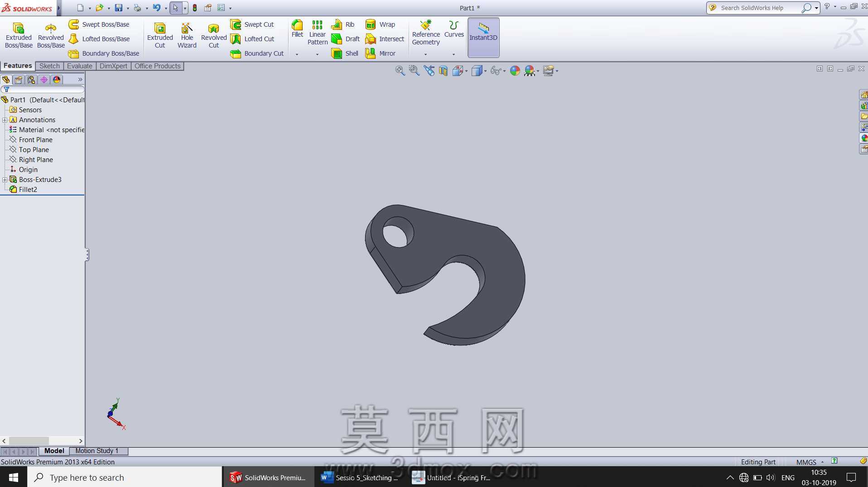
Task: Open the Appearances task pane tab
Action: pos(864,138)
